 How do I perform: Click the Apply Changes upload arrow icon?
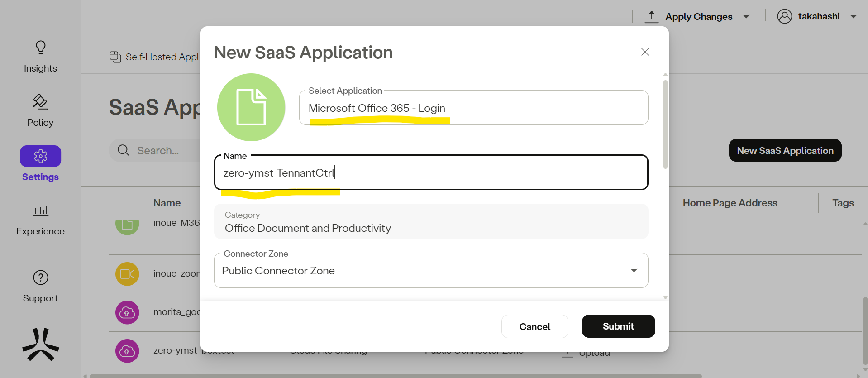pos(651,16)
